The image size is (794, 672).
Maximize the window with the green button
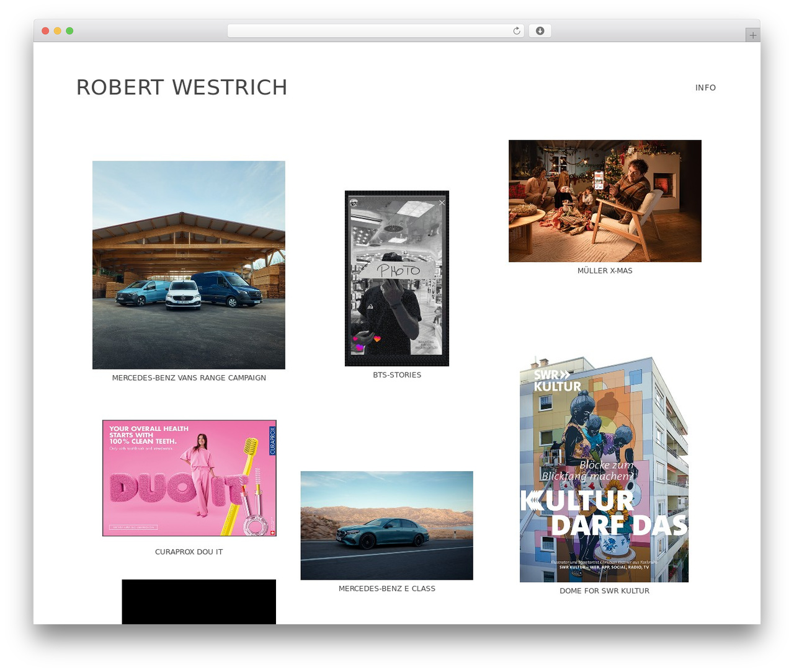69,31
